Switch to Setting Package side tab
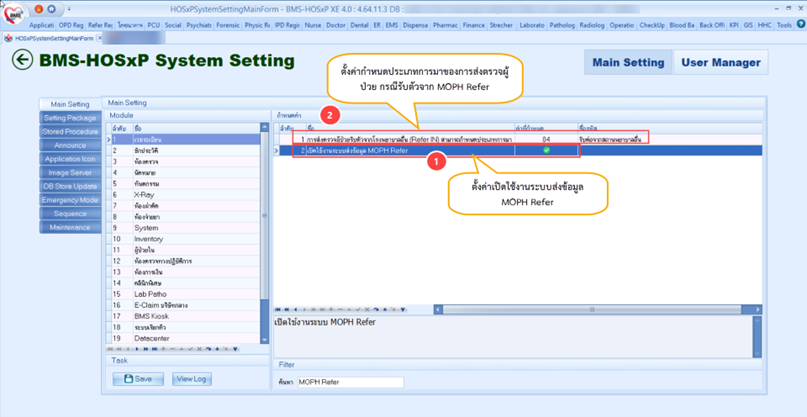807x417 pixels. (x=70, y=118)
